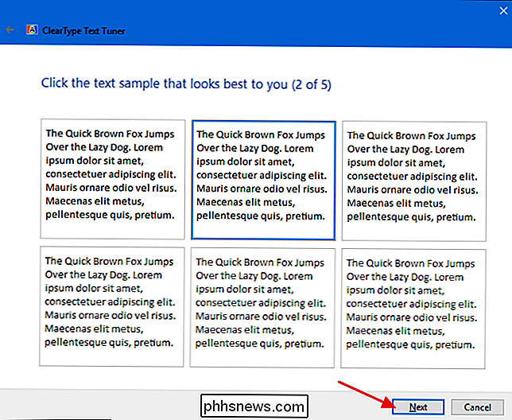Image resolution: width=512 pixels, height=420 pixels.
Task: Pick the bottom-left text sample
Action: pyautogui.click(x=111, y=307)
